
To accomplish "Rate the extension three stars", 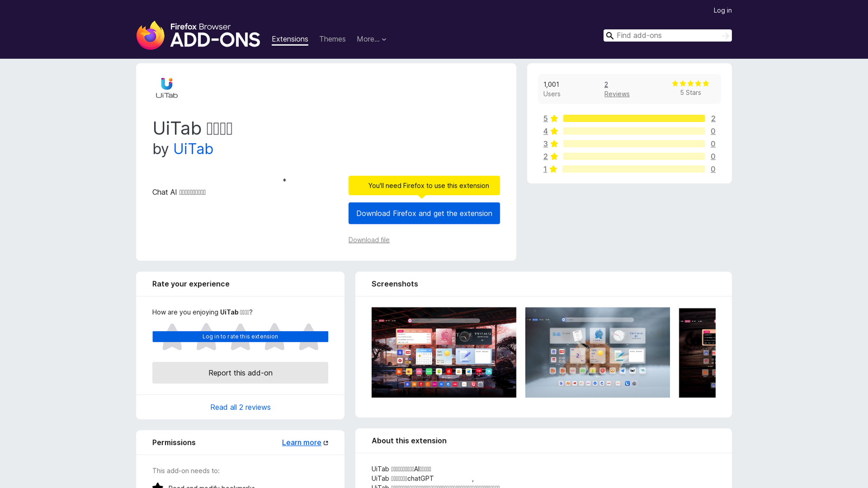I will coord(240,337).
